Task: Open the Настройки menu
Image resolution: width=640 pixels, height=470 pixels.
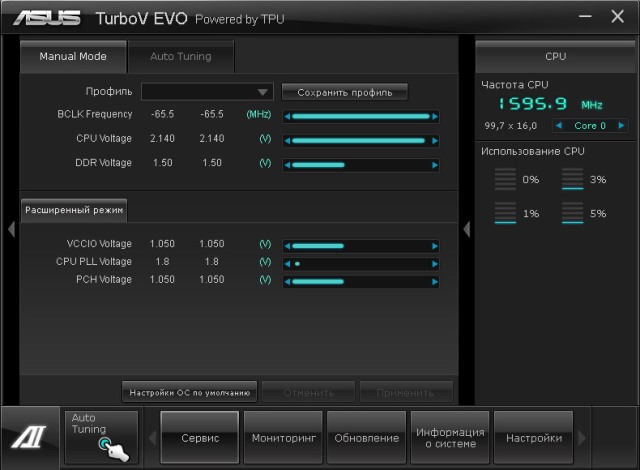Action: click(534, 437)
